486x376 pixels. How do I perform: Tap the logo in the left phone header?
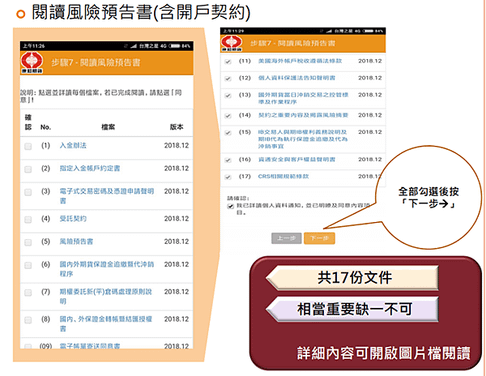(x=32, y=62)
